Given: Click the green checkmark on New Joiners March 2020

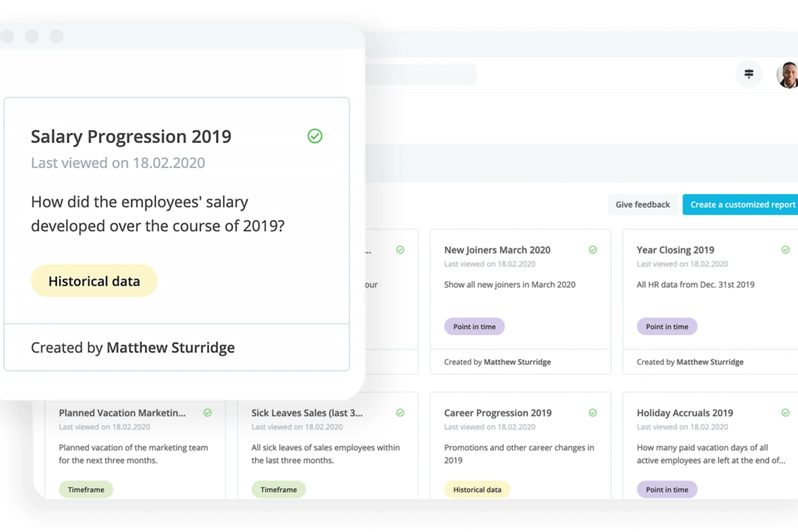Looking at the screenshot, I should 593,249.
